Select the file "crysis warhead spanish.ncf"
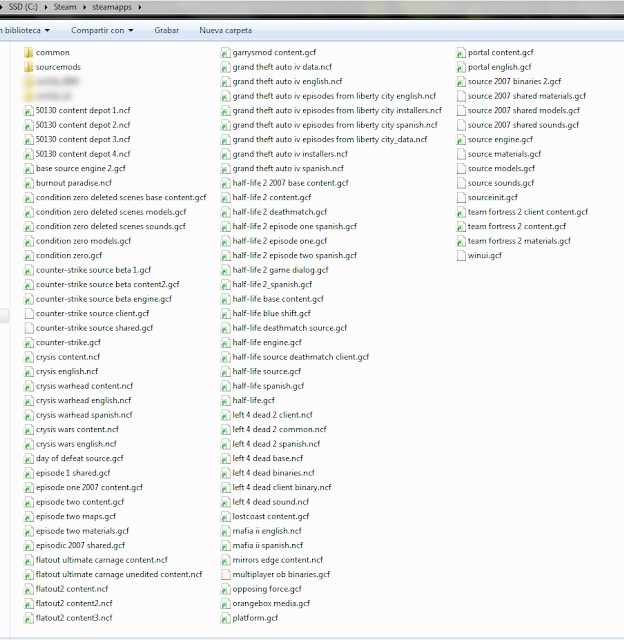 click(84, 415)
